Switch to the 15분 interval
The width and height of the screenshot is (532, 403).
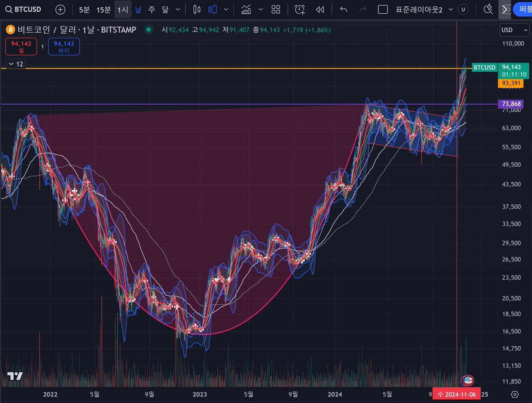104,9
